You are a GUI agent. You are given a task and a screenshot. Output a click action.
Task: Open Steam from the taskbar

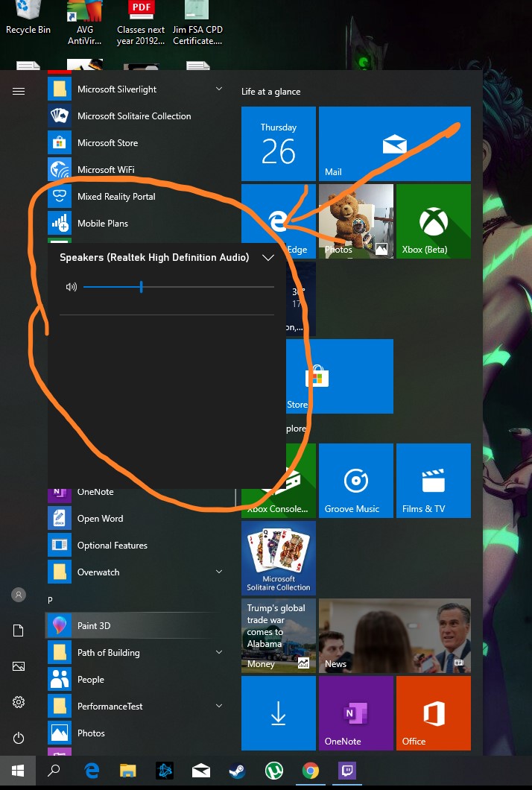coord(237,771)
